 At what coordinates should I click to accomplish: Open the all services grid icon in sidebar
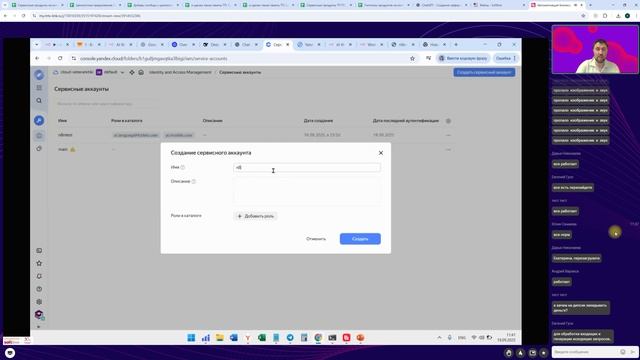[x=39, y=88]
